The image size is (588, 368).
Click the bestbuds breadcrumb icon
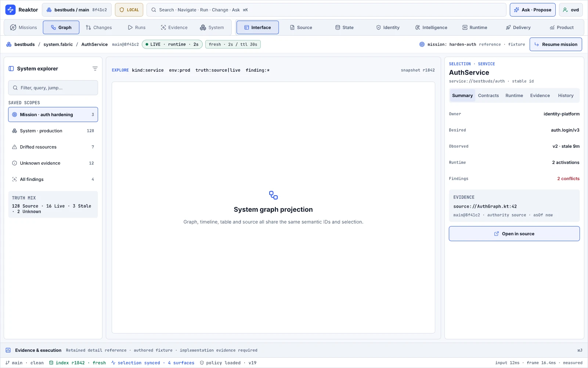[x=9, y=44]
